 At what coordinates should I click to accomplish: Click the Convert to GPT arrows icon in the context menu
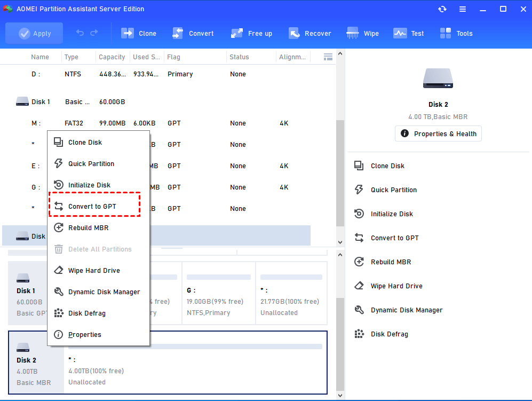pos(59,206)
